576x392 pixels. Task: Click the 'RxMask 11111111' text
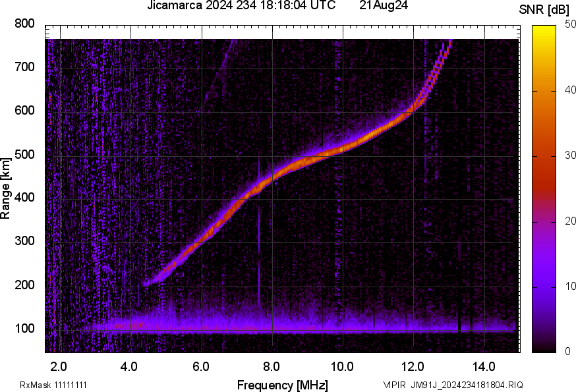point(53,385)
